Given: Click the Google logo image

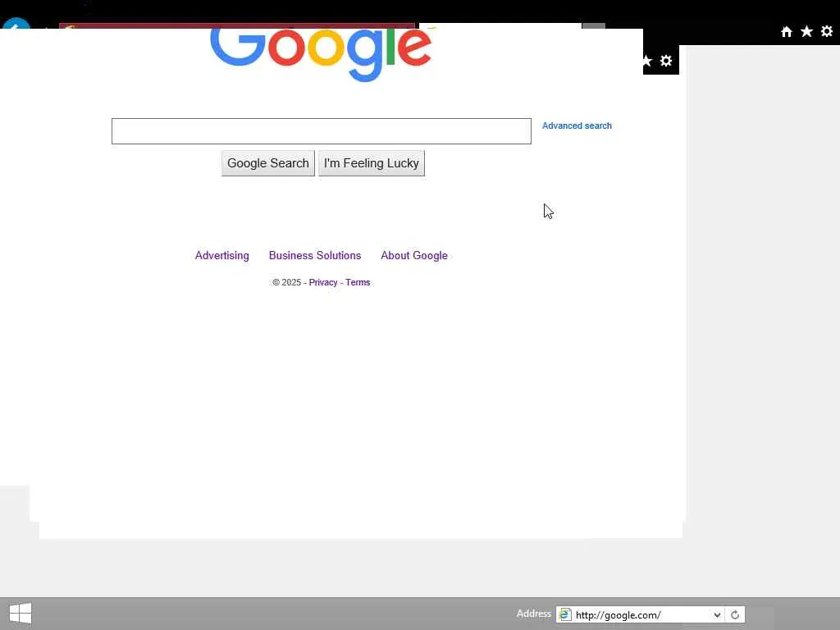Looking at the screenshot, I should [x=321, y=55].
